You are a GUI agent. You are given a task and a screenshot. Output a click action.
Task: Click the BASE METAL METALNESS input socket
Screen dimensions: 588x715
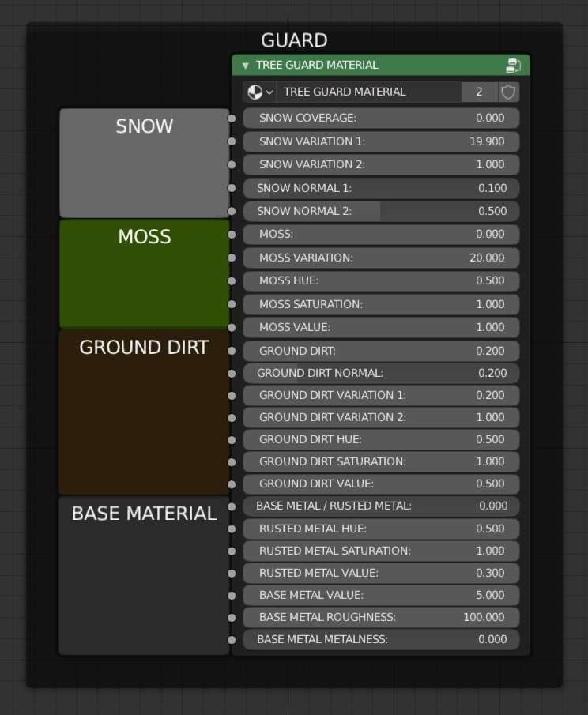pyautogui.click(x=232, y=640)
